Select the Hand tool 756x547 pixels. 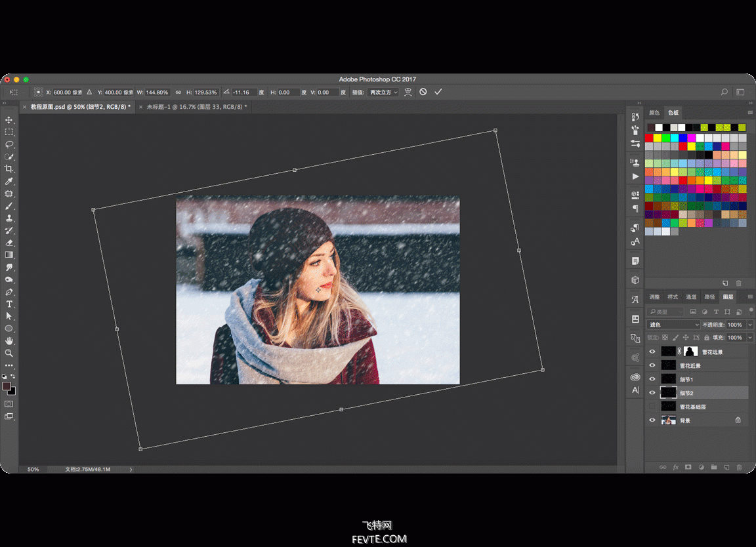tap(9, 341)
